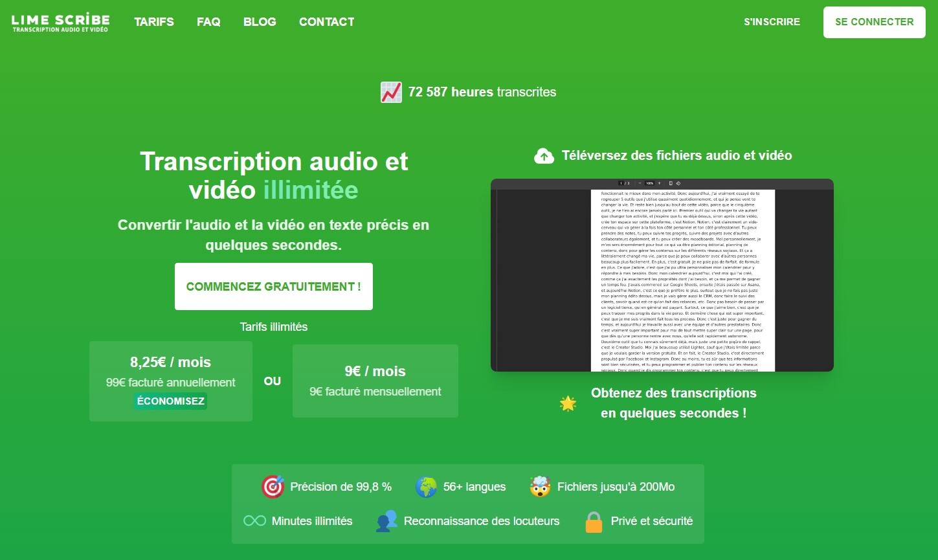
Task: Click the rotate icon in PDF preview toolbar
Action: point(678,183)
